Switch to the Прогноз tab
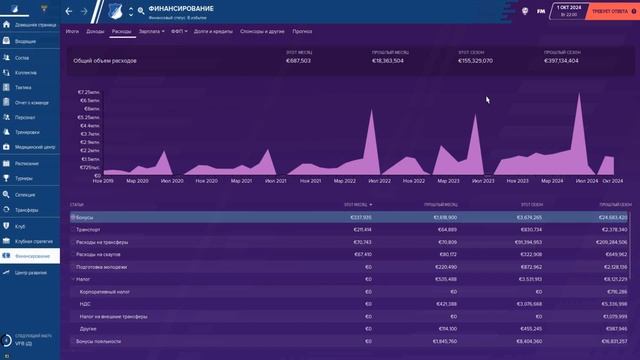640x360 pixels. point(302,31)
